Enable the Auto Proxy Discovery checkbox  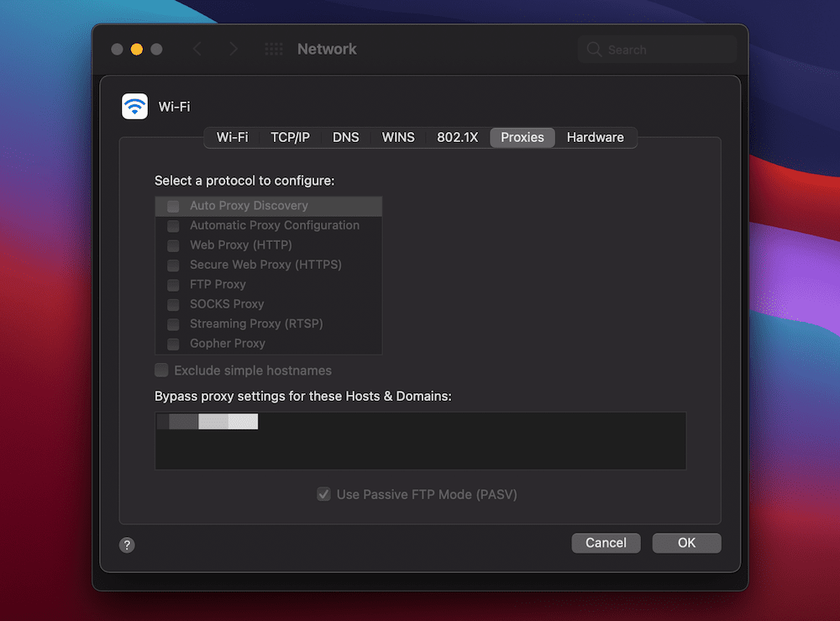[171, 205]
